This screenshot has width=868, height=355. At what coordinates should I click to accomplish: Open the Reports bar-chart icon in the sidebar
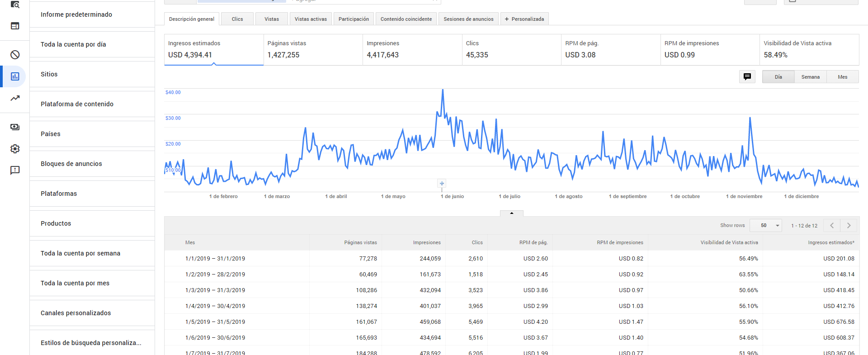pyautogui.click(x=15, y=76)
